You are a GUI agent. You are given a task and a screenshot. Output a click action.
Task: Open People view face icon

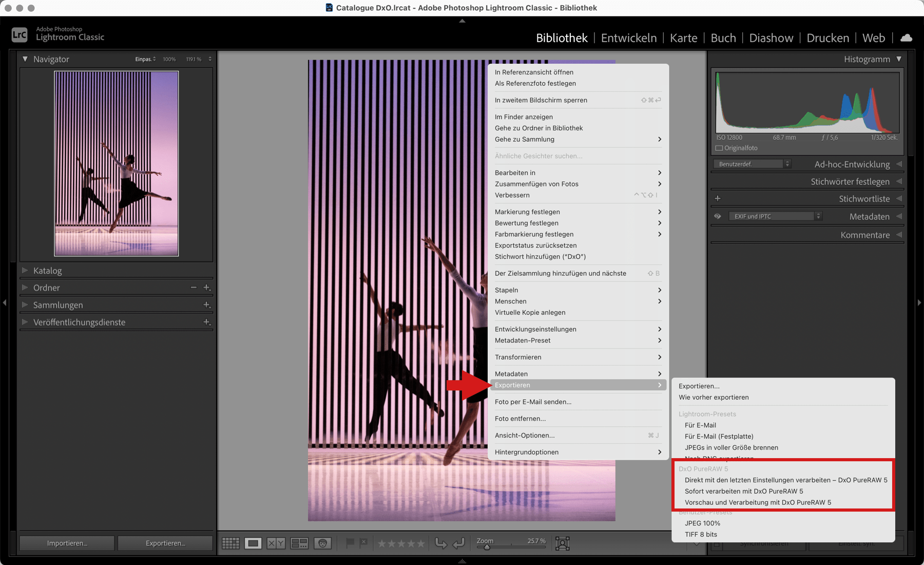point(323,543)
